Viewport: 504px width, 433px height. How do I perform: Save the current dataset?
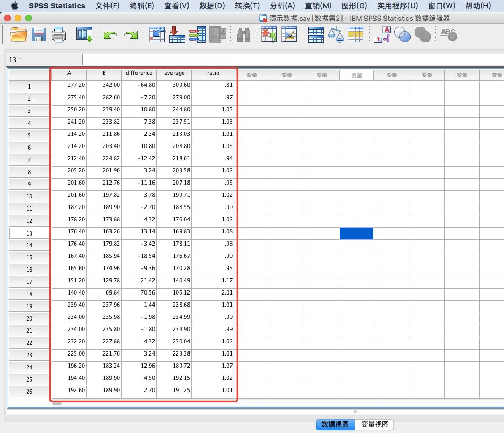click(x=38, y=34)
